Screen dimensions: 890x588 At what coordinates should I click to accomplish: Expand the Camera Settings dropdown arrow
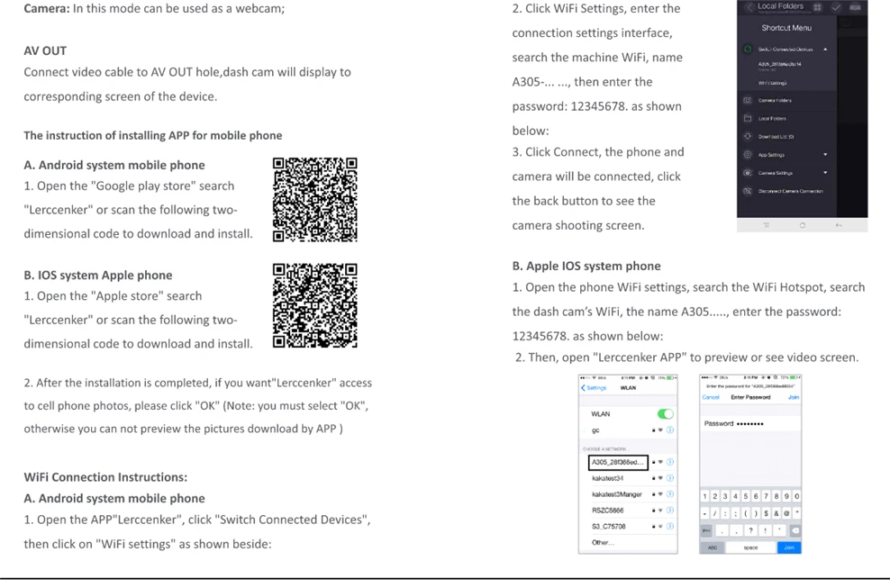825,173
